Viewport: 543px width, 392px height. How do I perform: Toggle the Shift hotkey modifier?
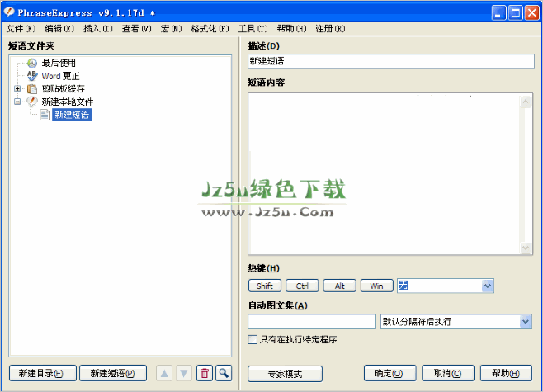tap(265, 286)
